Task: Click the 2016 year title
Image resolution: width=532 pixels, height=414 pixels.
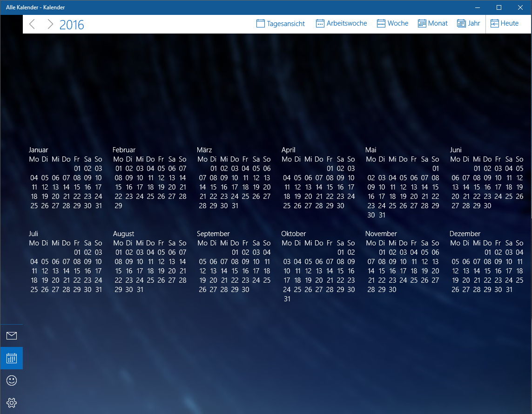Action: pyautogui.click(x=72, y=25)
